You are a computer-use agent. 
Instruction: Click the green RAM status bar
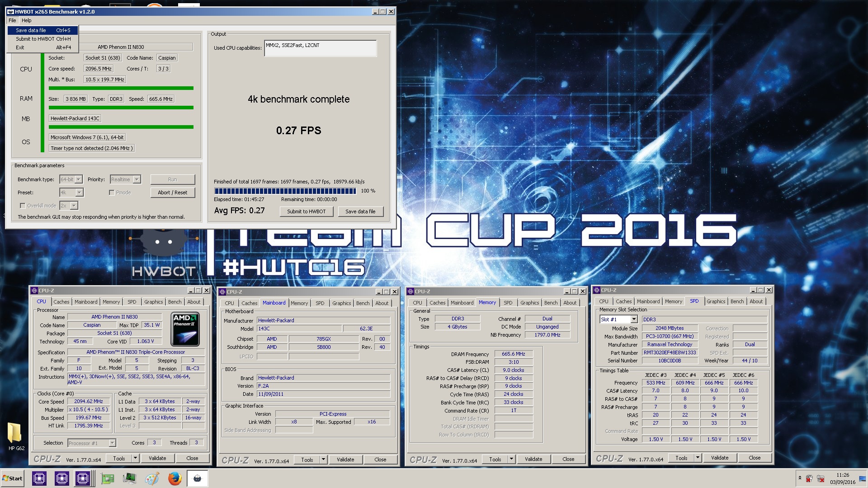pos(121,108)
